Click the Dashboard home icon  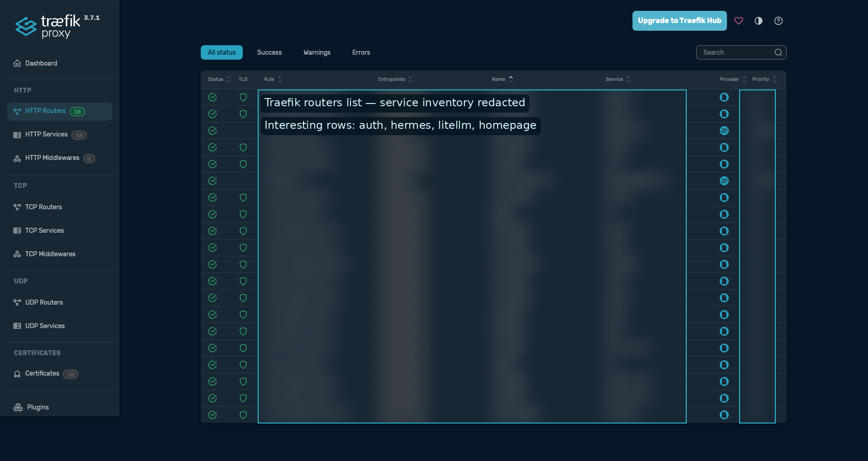pyautogui.click(x=17, y=63)
